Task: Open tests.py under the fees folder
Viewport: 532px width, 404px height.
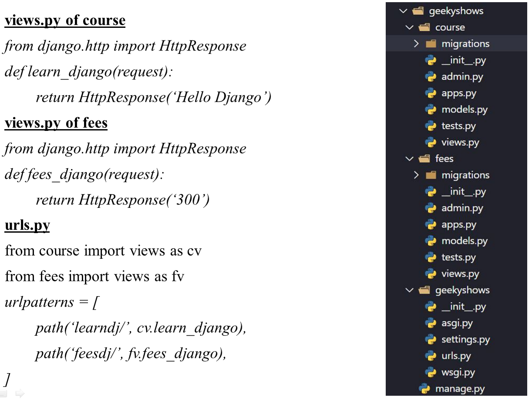Action: tap(458, 257)
